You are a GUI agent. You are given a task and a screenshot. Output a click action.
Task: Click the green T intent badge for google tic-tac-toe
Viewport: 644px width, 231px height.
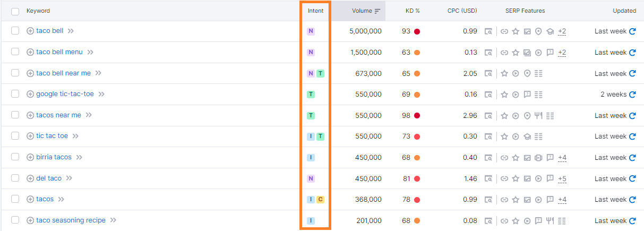(x=311, y=95)
